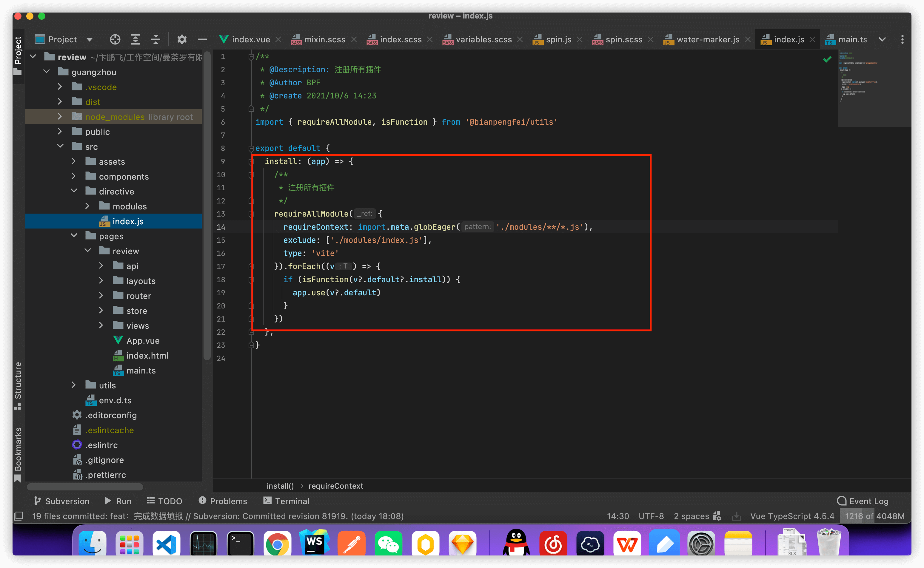Click the quick tool windows icon in status bar
Image resolution: width=924 pixels, height=568 pixels.
[19, 516]
